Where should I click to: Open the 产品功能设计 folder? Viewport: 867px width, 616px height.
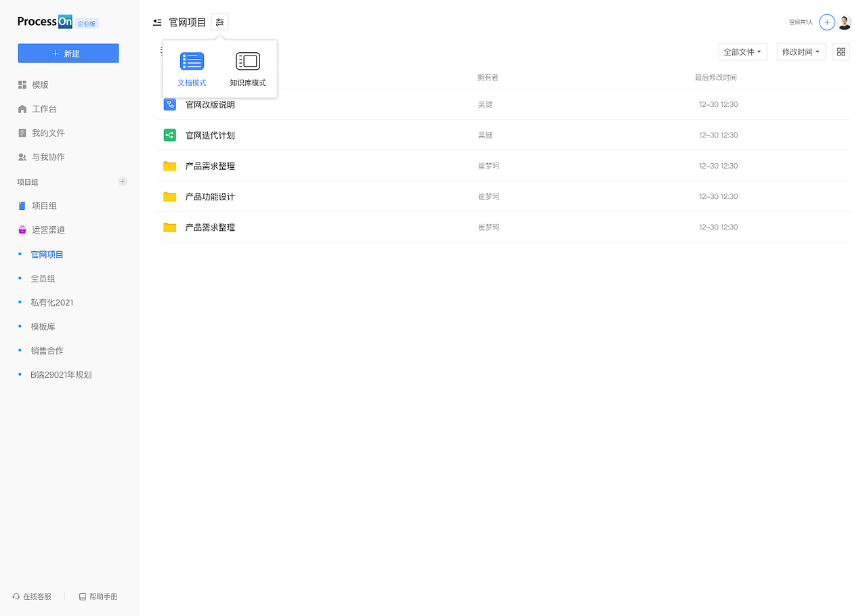(210, 197)
